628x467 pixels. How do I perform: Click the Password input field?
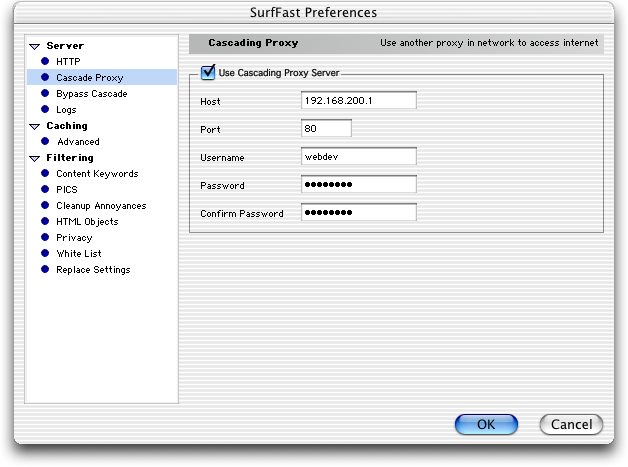(359, 184)
